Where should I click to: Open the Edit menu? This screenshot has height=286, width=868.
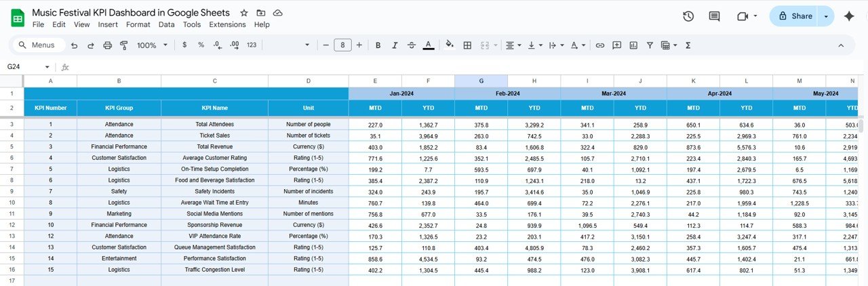[x=59, y=24]
